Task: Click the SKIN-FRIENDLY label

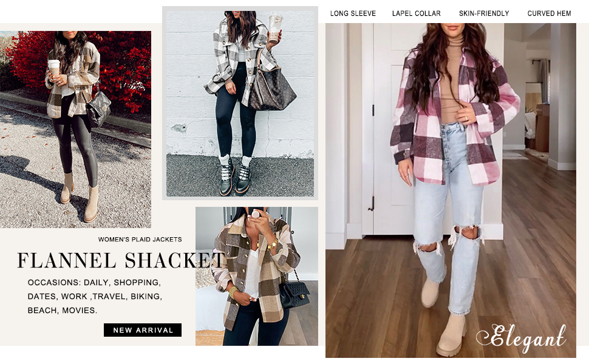Action: pos(484,13)
